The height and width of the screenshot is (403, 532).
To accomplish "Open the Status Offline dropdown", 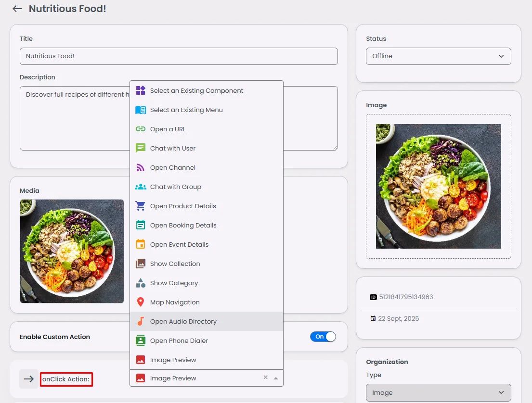I will click(438, 56).
